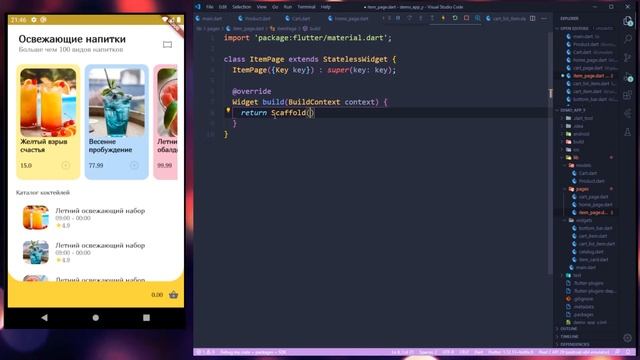This screenshot has width=640, height=360.
Task: Click the lightbulb quick fix icon
Action: pyautogui.click(x=228, y=110)
